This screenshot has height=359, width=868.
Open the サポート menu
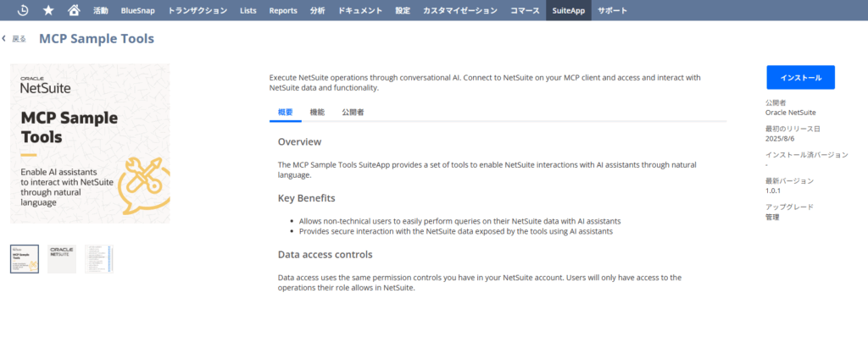[612, 10]
